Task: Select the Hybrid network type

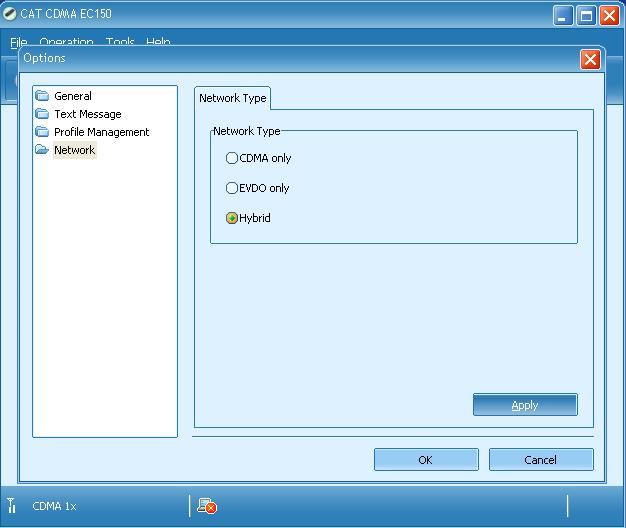Action: [232, 218]
